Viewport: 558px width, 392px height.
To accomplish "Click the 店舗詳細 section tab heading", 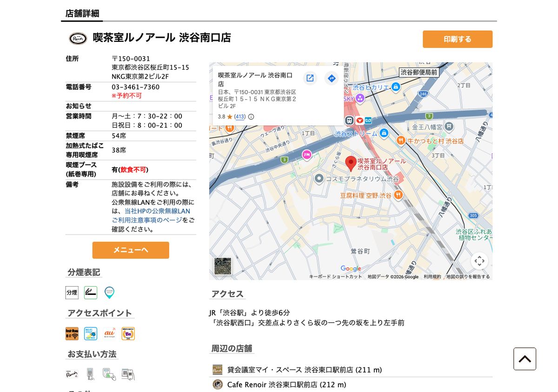I will coord(82,13).
